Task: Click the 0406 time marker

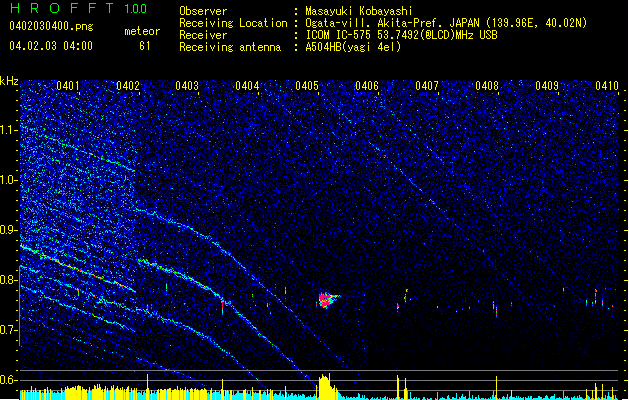Action: (367, 86)
